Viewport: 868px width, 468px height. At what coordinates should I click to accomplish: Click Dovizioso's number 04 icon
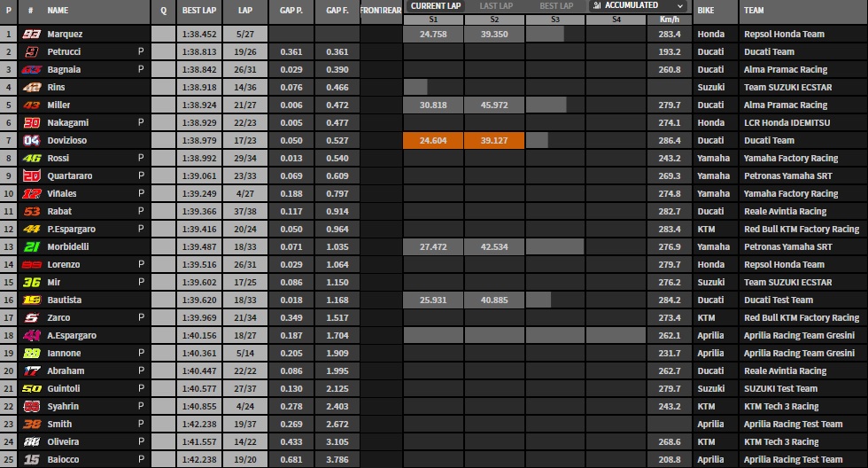32,141
